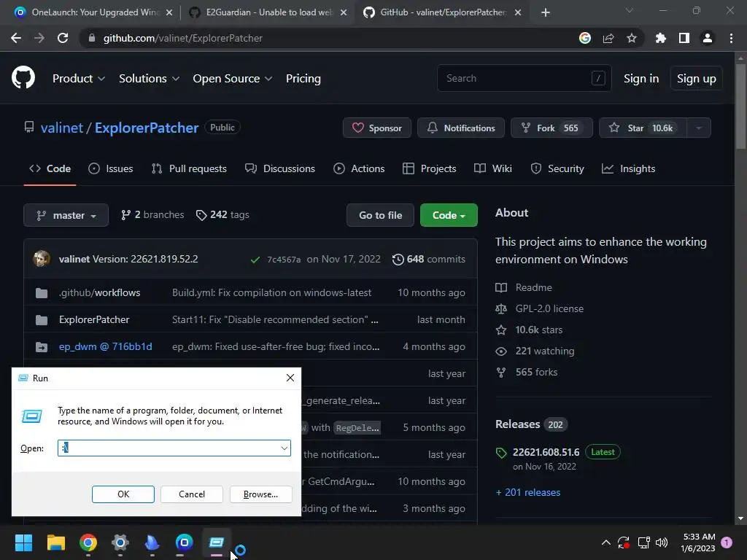Click Cancel in the Run dialog
This screenshot has height=560, width=747.
coord(192,494)
